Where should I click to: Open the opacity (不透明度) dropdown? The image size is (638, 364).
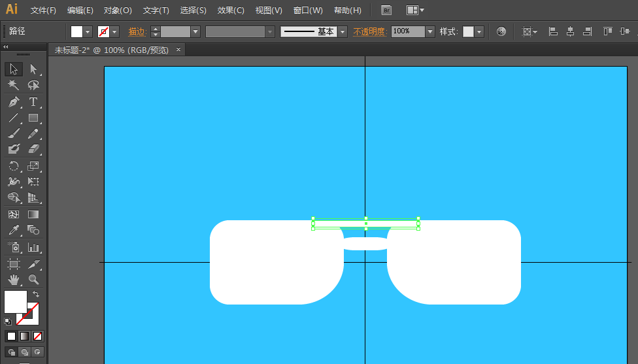pos(429,31)
